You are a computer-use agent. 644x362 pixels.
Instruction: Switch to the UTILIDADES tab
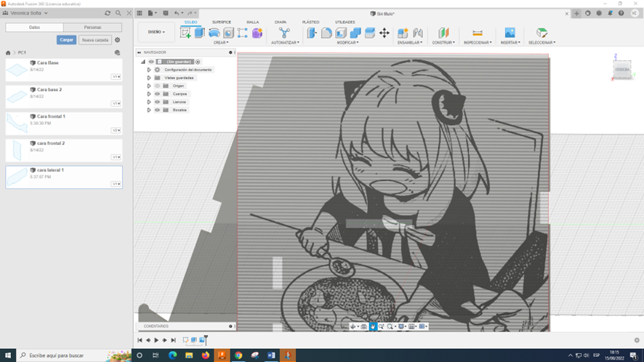[345, 23]
